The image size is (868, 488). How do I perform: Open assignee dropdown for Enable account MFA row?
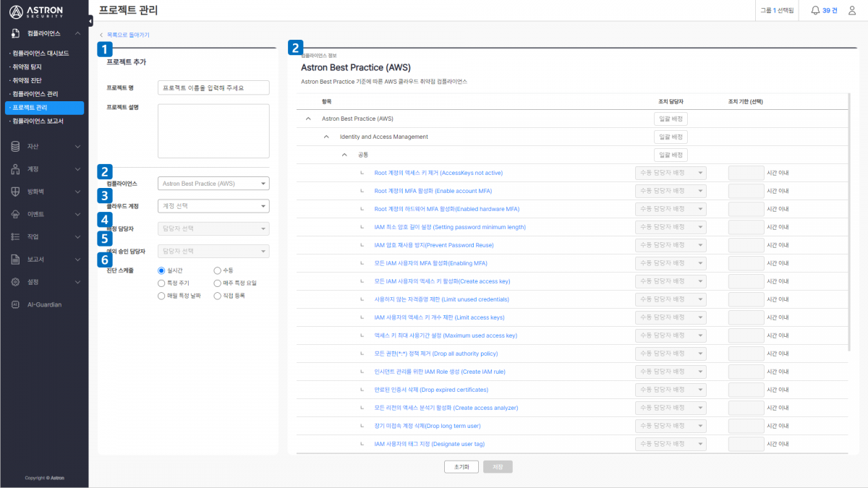(671, 191)
